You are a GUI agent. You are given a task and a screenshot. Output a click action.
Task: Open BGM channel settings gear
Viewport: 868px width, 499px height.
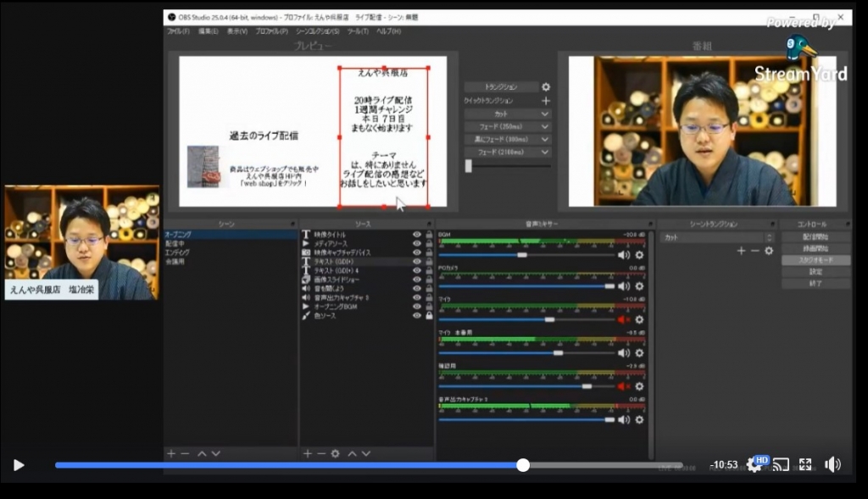pyautogui.click(x=639, y=255)
